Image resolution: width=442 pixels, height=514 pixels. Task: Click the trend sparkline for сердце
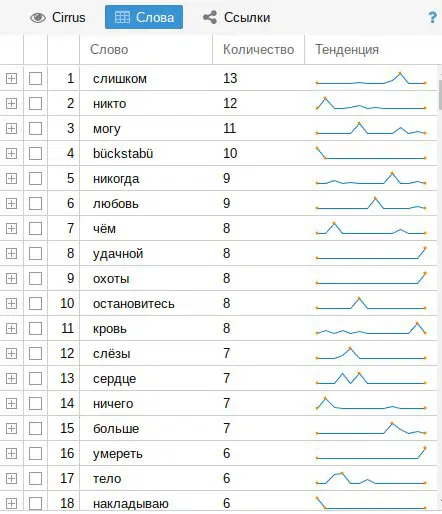coord(371,378)
